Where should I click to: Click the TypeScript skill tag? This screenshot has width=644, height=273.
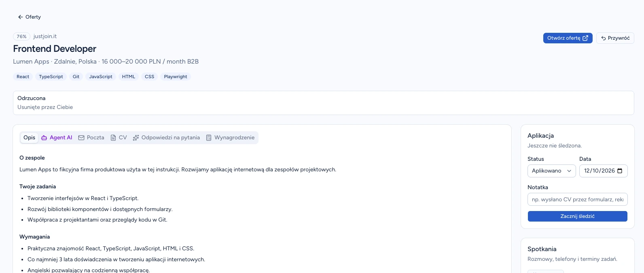(x=51, y=77)
